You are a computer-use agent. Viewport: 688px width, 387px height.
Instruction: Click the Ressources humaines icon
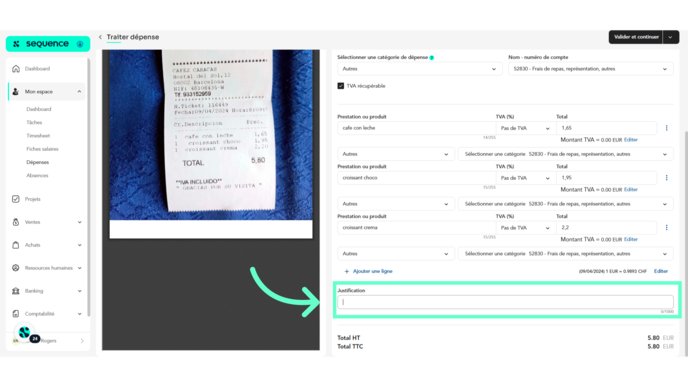pyautogui.click(x=16, y=268)
